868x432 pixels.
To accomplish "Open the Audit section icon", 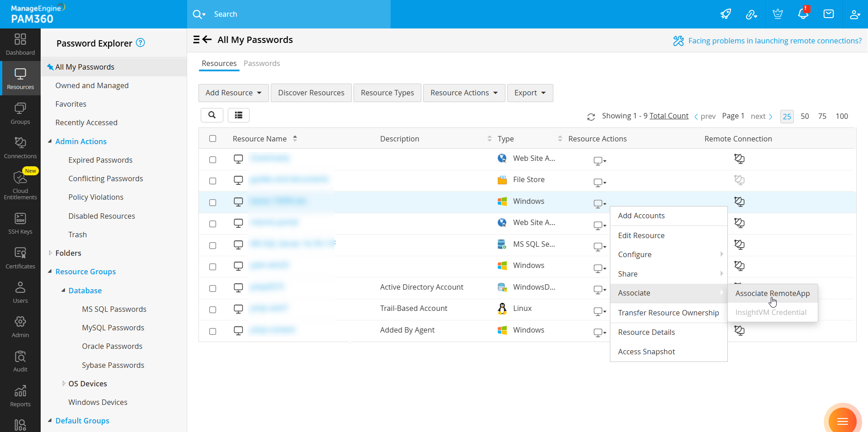I will pyautogui.click(x=20, y=362).
